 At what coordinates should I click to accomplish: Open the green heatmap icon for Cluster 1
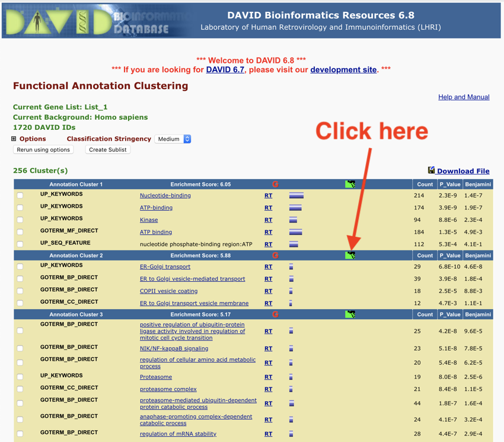pyautogui.click(x=350, y=184)
